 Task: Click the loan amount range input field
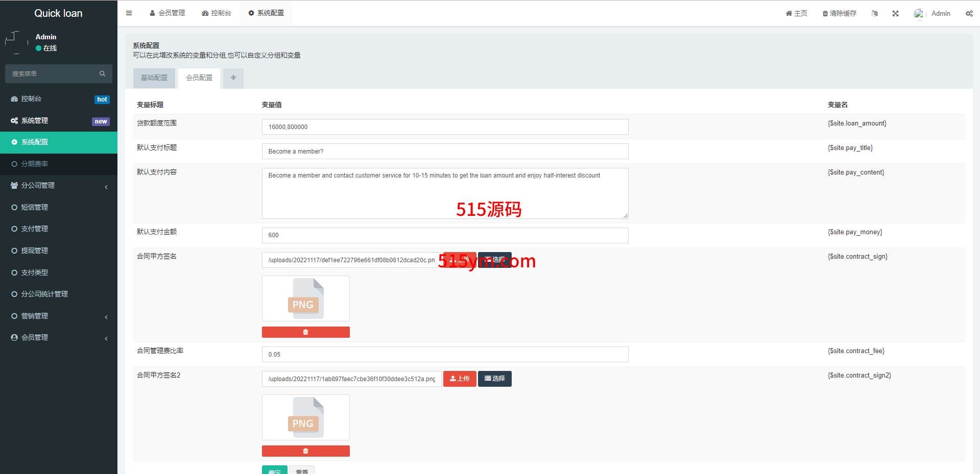(x=445, y=127)
